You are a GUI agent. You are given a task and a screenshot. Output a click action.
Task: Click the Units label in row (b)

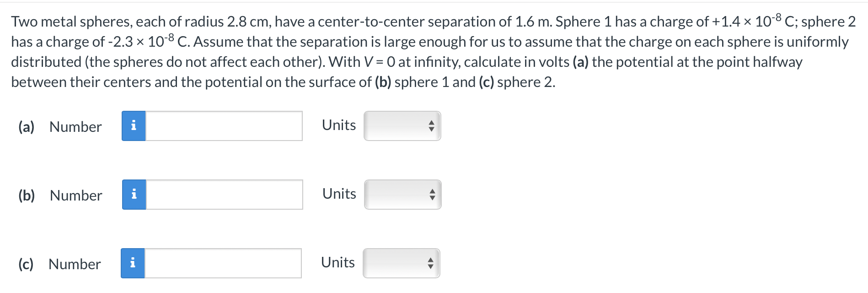338,194
